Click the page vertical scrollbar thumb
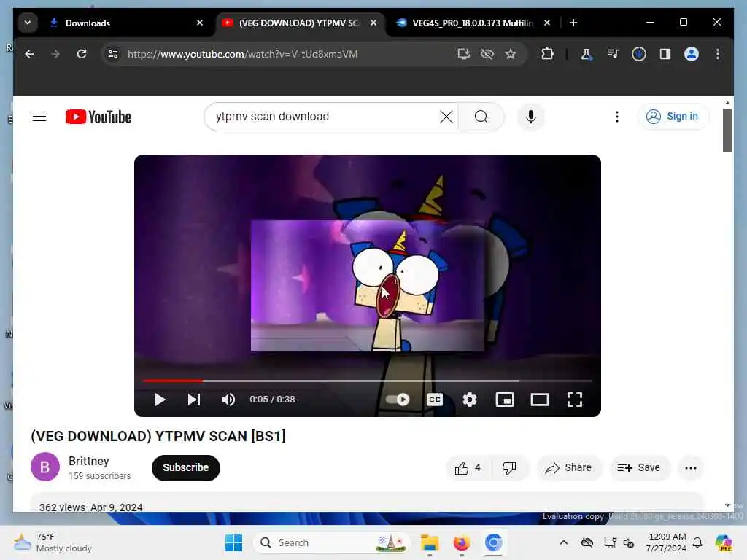Image resolution: width=747 pixels, height=560 pixels. click(x=727, y=130)
